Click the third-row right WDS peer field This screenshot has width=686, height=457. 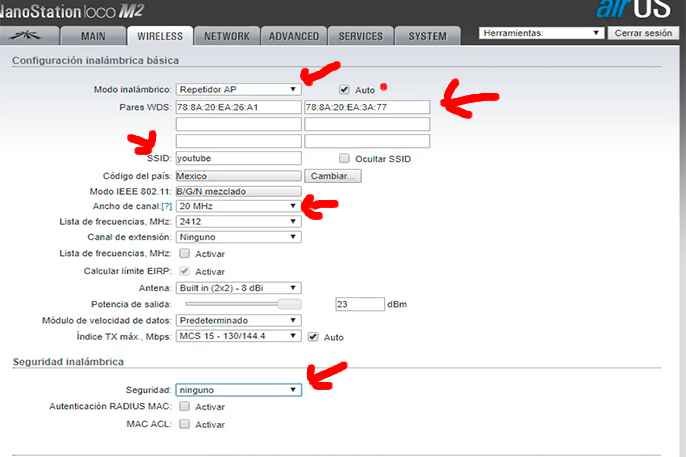point(367,141)
